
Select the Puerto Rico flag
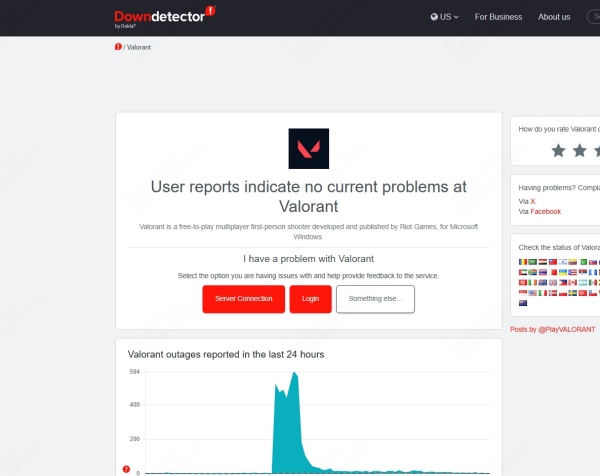(x=572, y=272)
